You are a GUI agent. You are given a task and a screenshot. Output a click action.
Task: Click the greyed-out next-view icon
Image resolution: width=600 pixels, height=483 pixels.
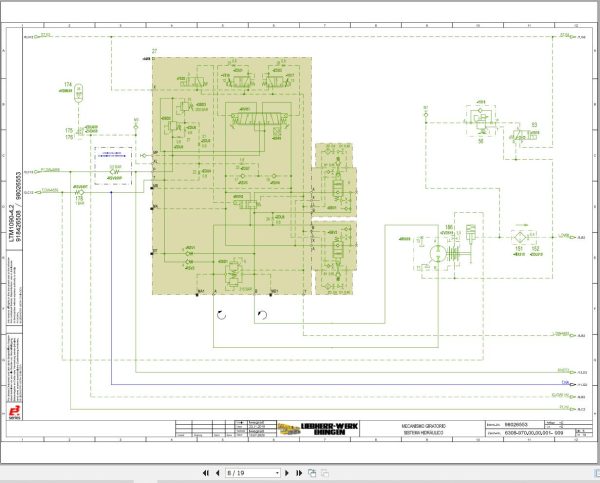[325, 473]
